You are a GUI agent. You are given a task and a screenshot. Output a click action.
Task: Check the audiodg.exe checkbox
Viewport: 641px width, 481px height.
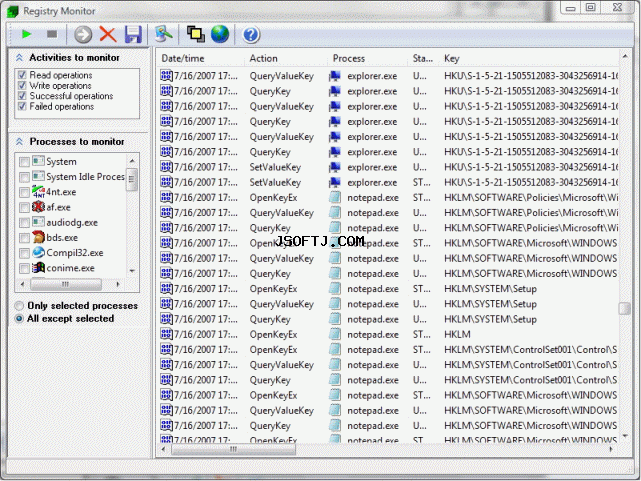click(24, 223)
